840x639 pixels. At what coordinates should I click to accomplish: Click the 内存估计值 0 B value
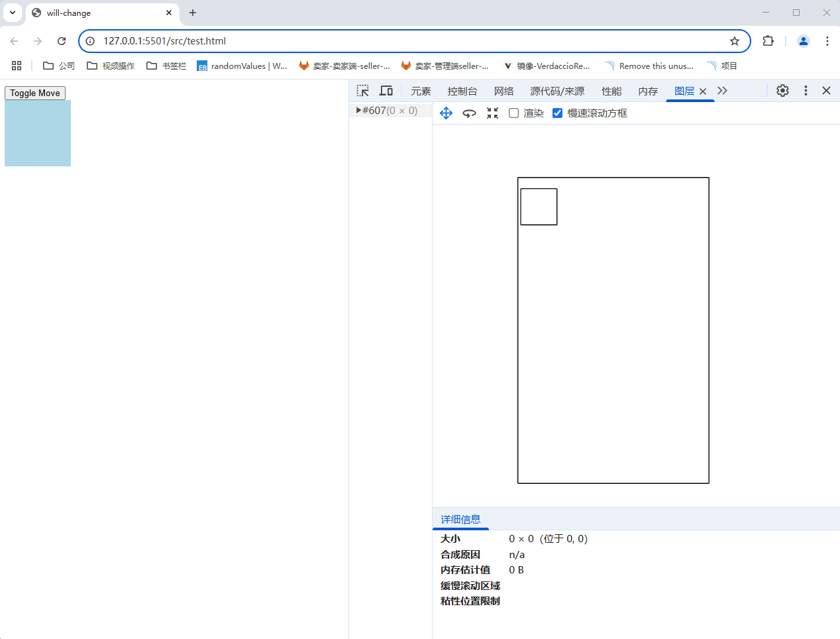(516, 569)
